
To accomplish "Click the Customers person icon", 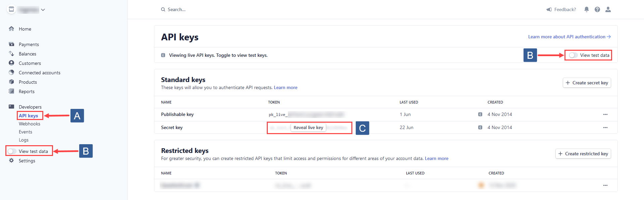I will [x=11, y=63].
